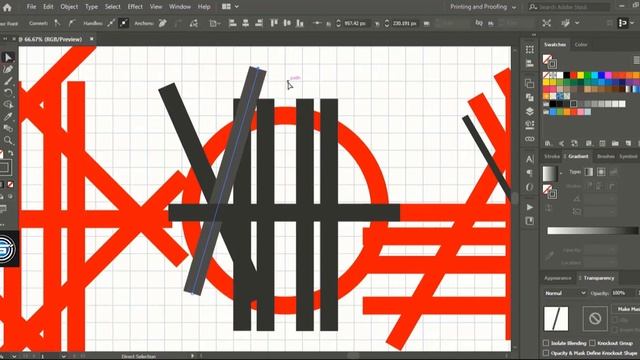Click the convert anchor to smooth icon
Viewport: 640px width, 360px height.
coord(71,23)
